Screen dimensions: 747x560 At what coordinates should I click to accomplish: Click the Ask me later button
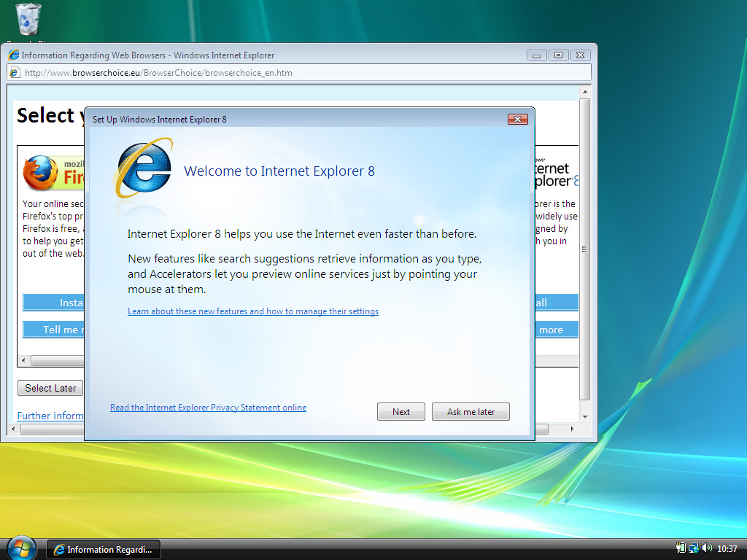471,411
